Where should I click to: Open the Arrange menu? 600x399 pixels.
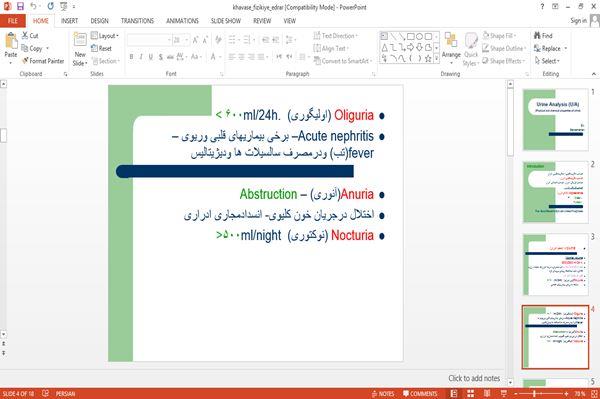[451, 49]
